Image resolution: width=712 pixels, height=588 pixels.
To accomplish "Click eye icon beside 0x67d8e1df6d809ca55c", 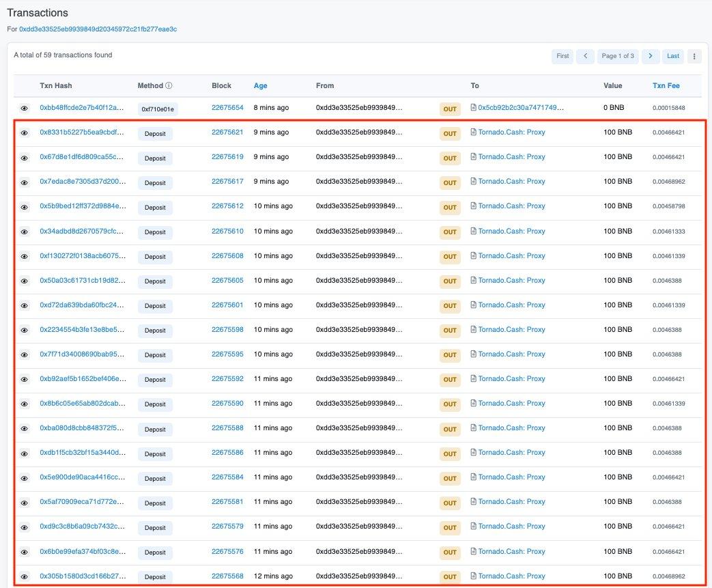I will [25, 158].
